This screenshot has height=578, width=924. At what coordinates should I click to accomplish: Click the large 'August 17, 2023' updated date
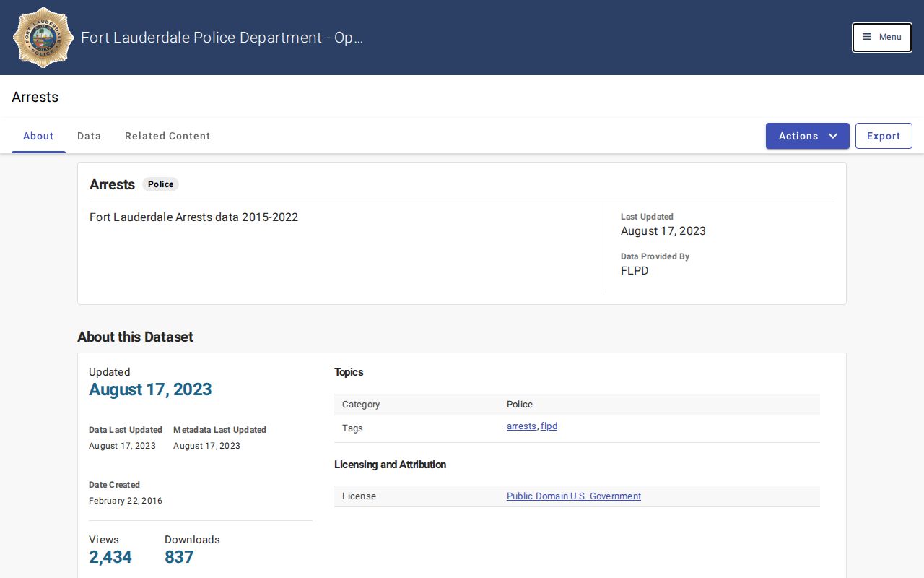click(x=150, y=389)
